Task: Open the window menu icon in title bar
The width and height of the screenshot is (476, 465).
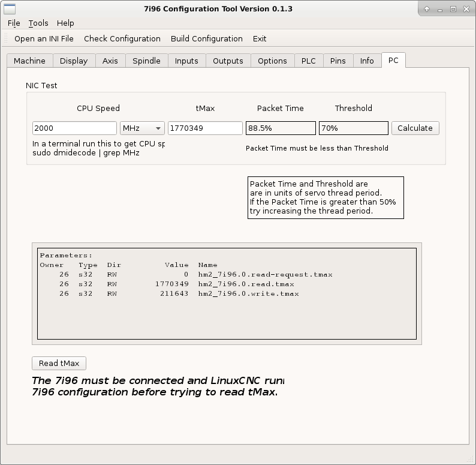Action: (10, 9)
